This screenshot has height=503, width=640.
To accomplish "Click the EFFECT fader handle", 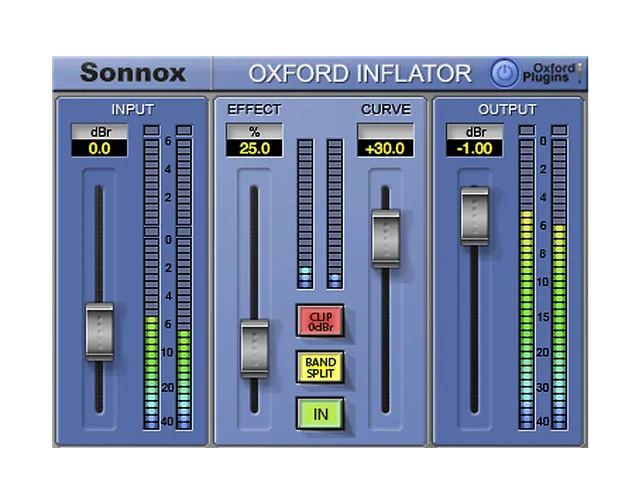I will (x=255, y=349).
